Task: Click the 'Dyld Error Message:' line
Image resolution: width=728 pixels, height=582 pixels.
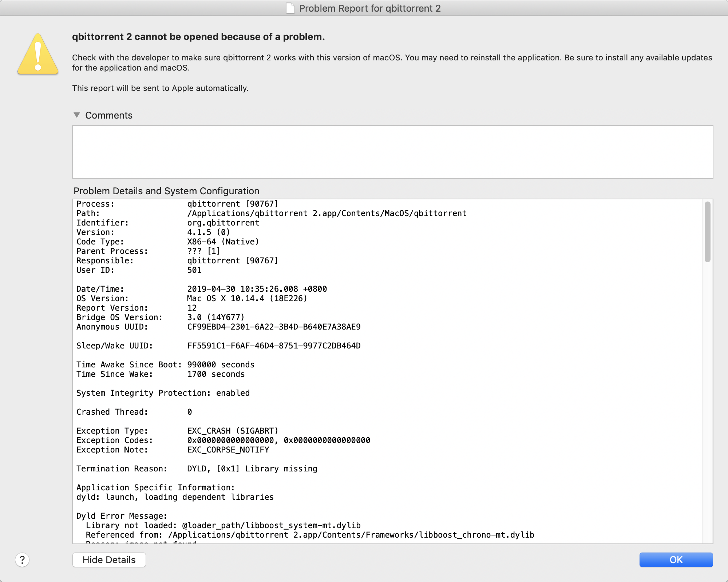Action: click(x=122, y=516)
